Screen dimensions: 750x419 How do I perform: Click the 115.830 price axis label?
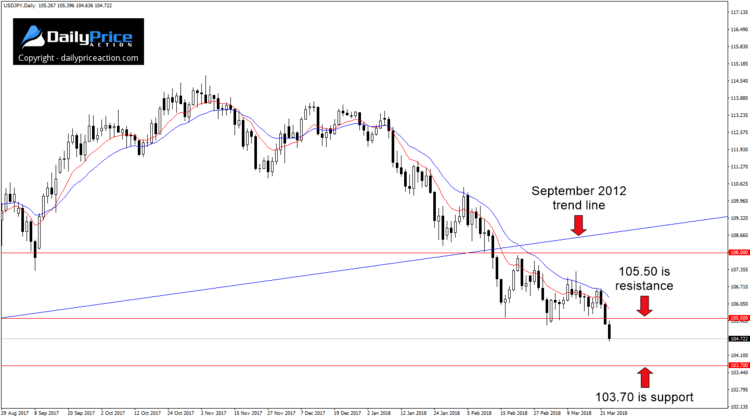(x=739, y=46)
